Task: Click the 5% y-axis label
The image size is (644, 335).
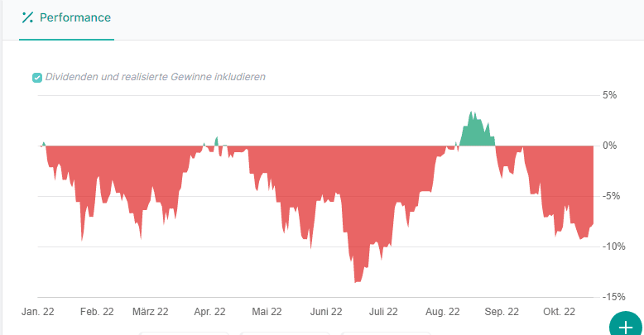Action: click(x=609, y=95)
